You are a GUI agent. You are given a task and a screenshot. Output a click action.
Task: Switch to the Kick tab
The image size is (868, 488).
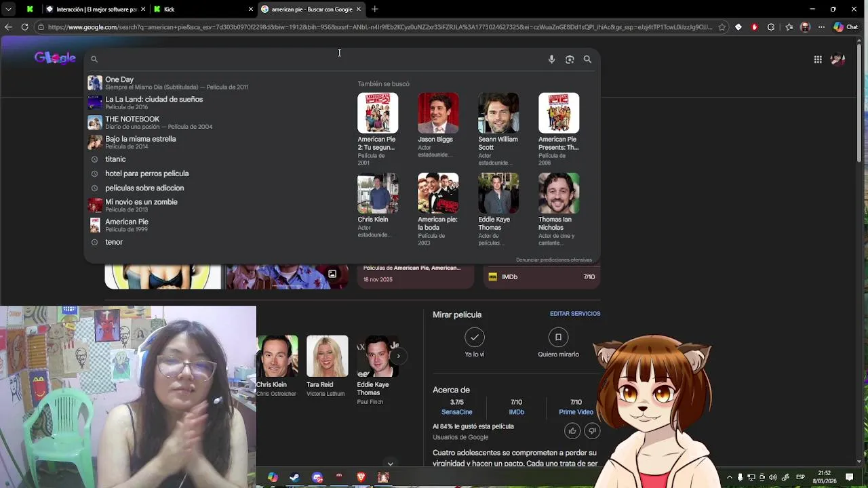tap(203, 9)
